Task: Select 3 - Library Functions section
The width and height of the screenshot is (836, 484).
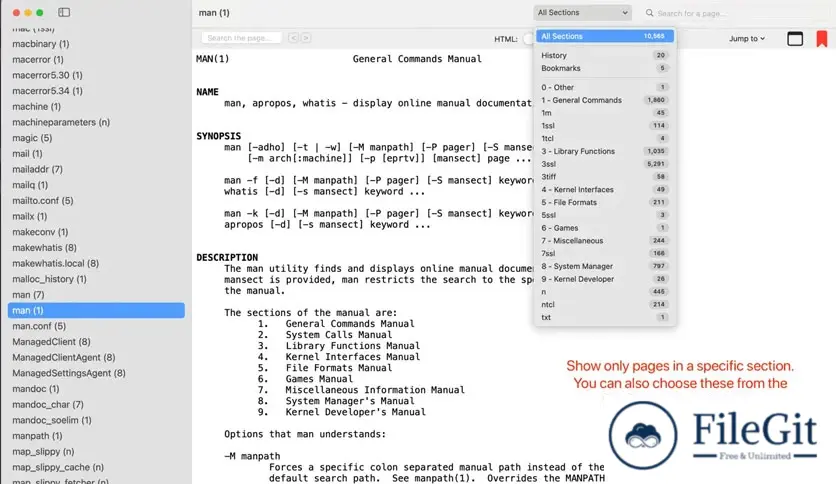Action: [x=605, y=151]
